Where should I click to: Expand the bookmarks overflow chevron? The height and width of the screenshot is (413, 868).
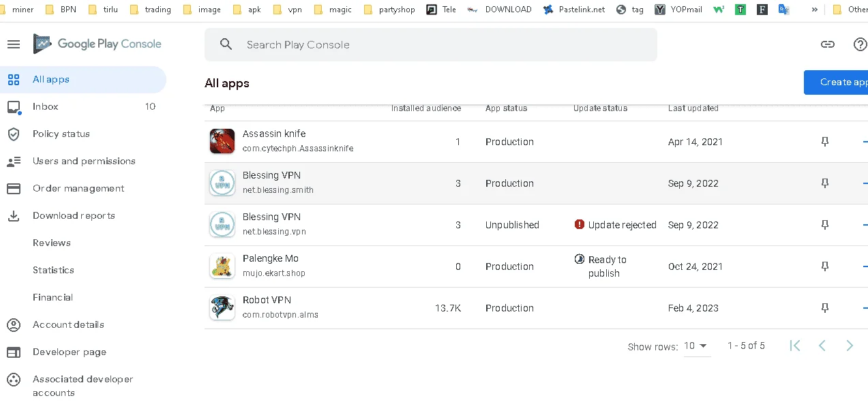815,10
